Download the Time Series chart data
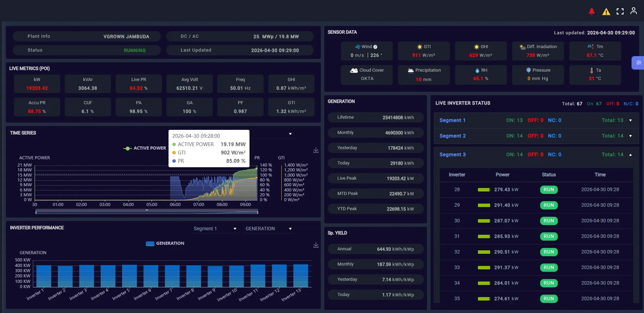This screenshot has height=313, width=644. point(316,150)
